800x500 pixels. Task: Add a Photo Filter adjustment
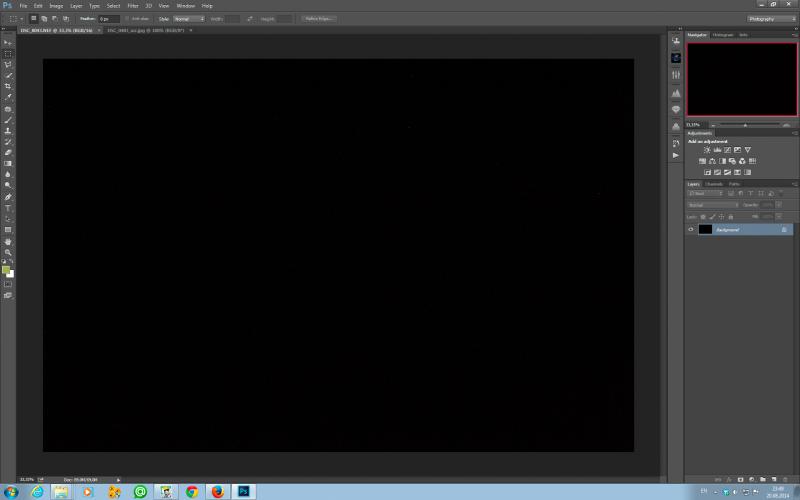[x=732, y=161]
